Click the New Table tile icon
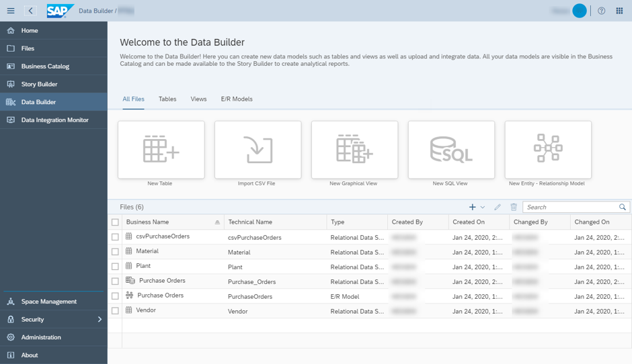Image resolution: width=632 pixels, height=364 pixels. click(x=161, y=149)
